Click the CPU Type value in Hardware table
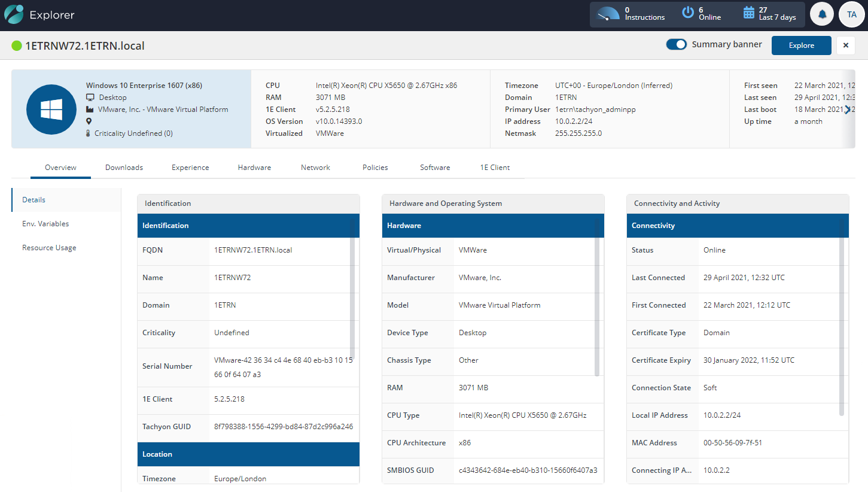The image size is (868, 492). (x=523, y=415)
